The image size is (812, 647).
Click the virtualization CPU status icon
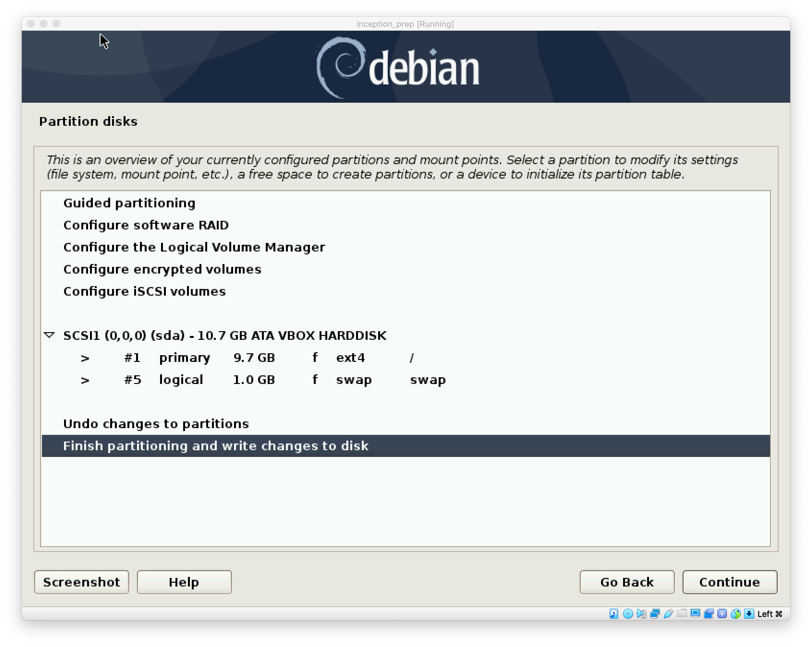point(722,614)
